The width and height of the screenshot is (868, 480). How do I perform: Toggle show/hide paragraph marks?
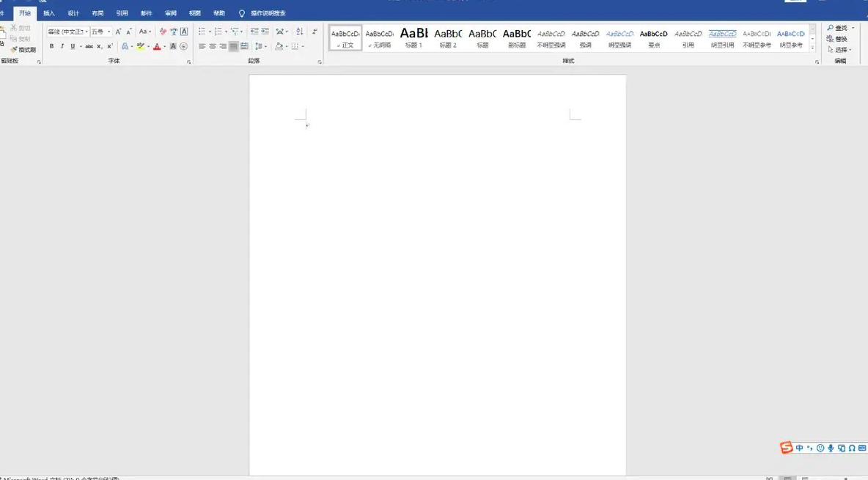click(x=315, y=32)
